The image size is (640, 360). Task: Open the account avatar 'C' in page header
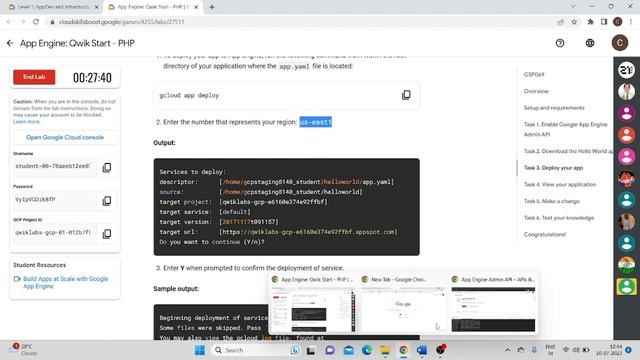pos(620,43)
